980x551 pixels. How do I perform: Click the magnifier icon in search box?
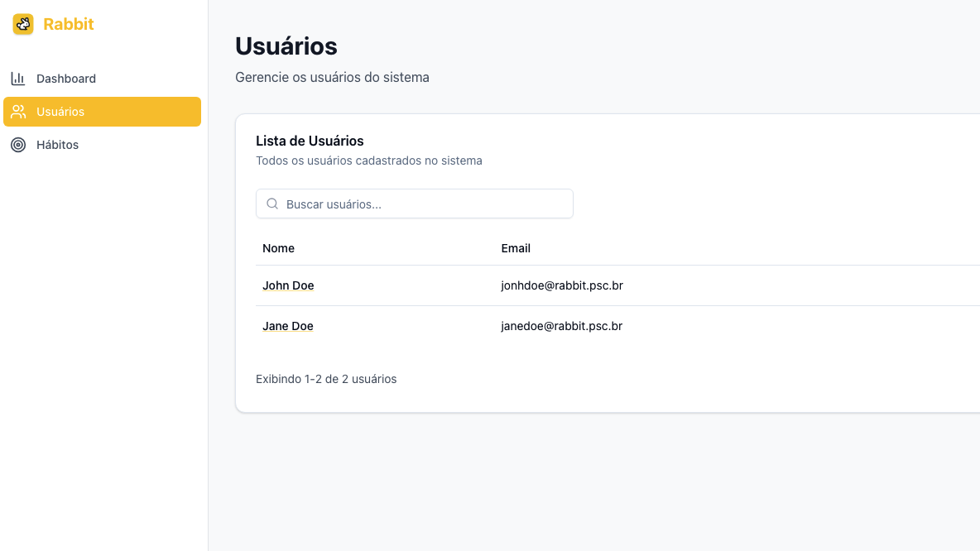tap(272, 204)
